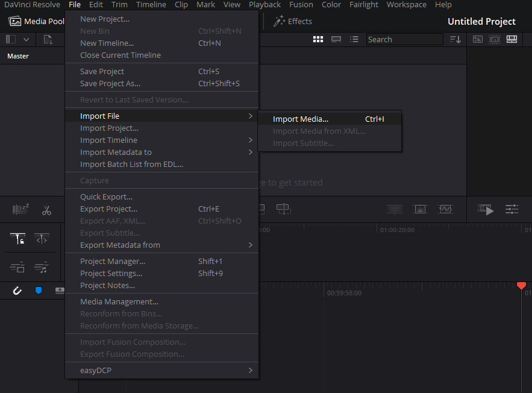Open the sort order icon
The image size is (532, 393).
pos(455,39)
